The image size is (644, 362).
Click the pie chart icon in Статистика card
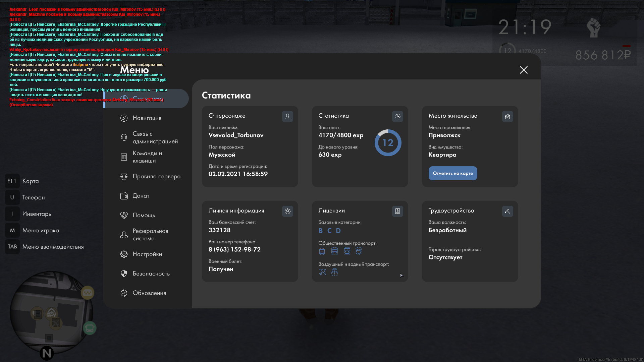397,117
